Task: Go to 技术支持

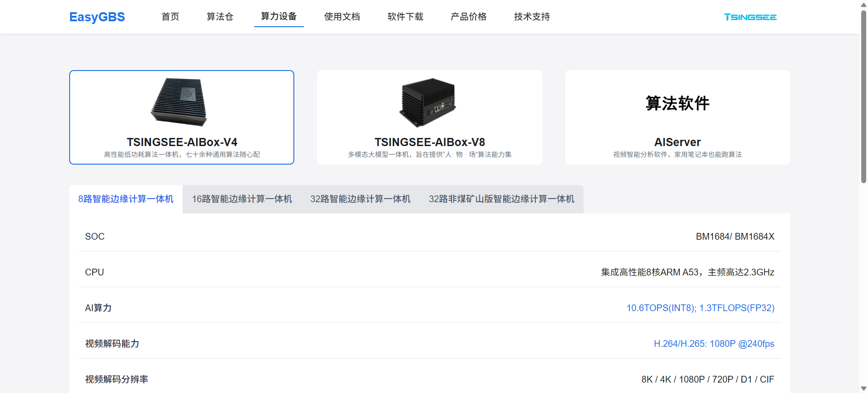Action: pyautogui.click(x=532, y=17)
